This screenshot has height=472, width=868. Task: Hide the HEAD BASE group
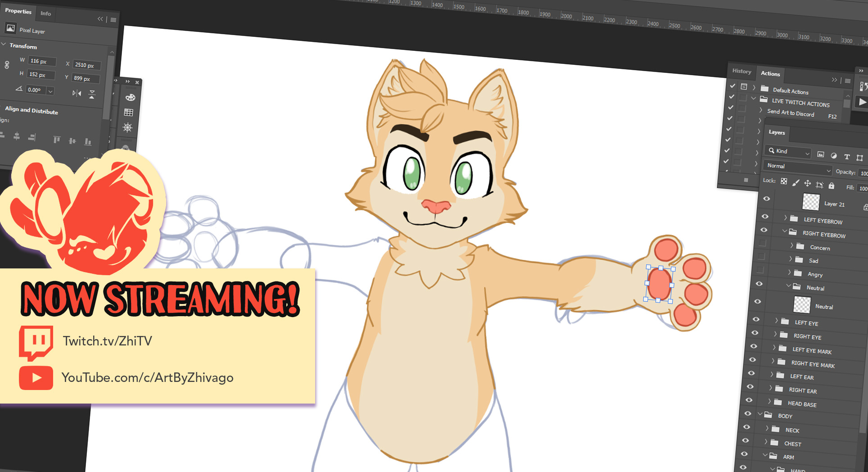pyautogui.click(x=749, y=400)
